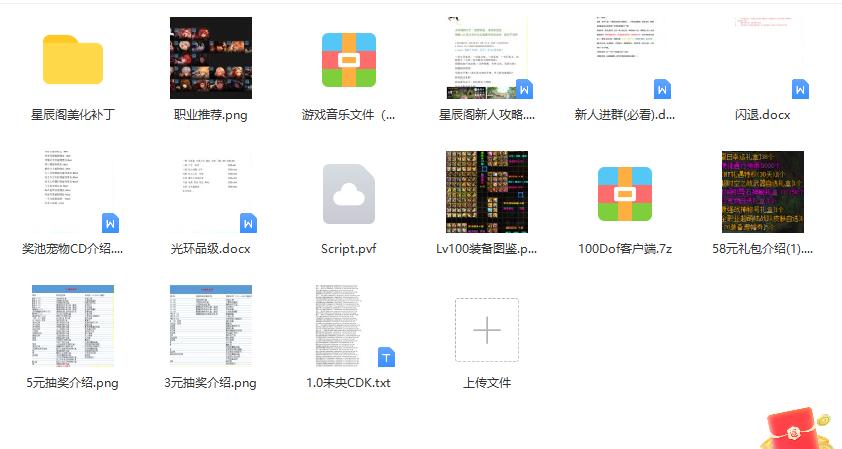
Task: Click the Script.pvf file name
Action: click(348, 248)
